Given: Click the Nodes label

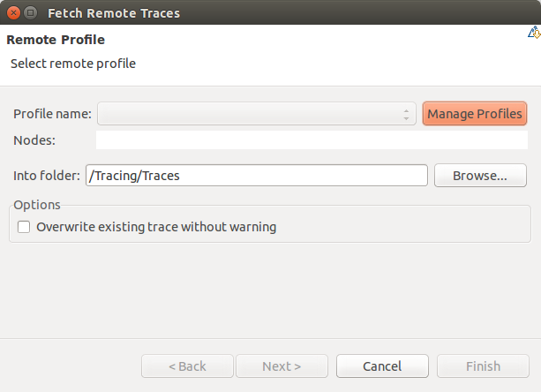Looking at the screenshot, I should [34, 139].
